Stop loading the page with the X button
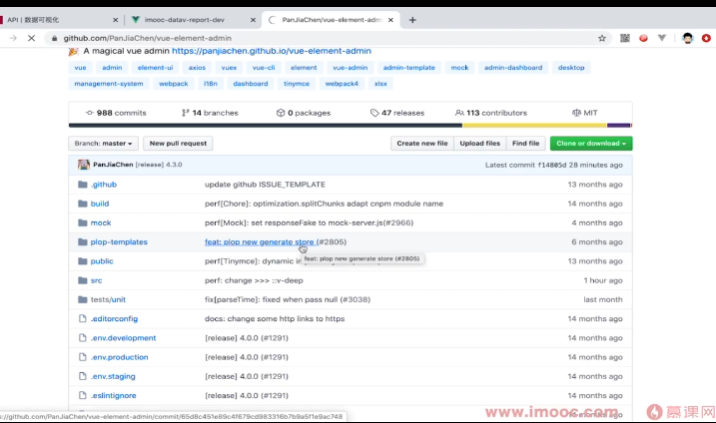Viewport: 716px width, 423px height. pyautogui.click(x=32, y=38)
